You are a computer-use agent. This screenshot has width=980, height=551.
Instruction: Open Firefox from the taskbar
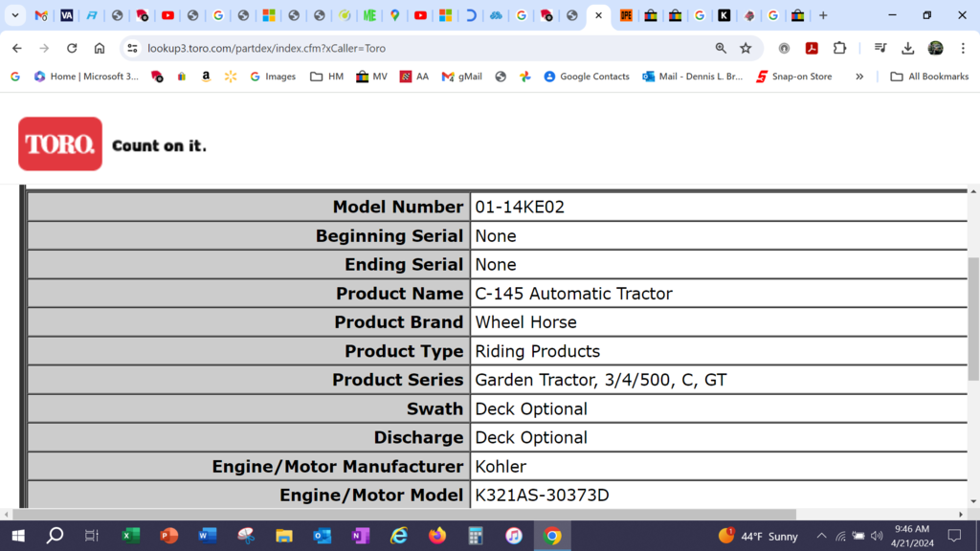[437, 536]
